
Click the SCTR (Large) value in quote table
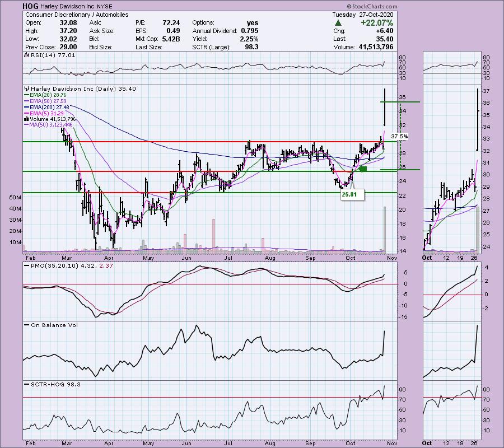tap(251, 47)
